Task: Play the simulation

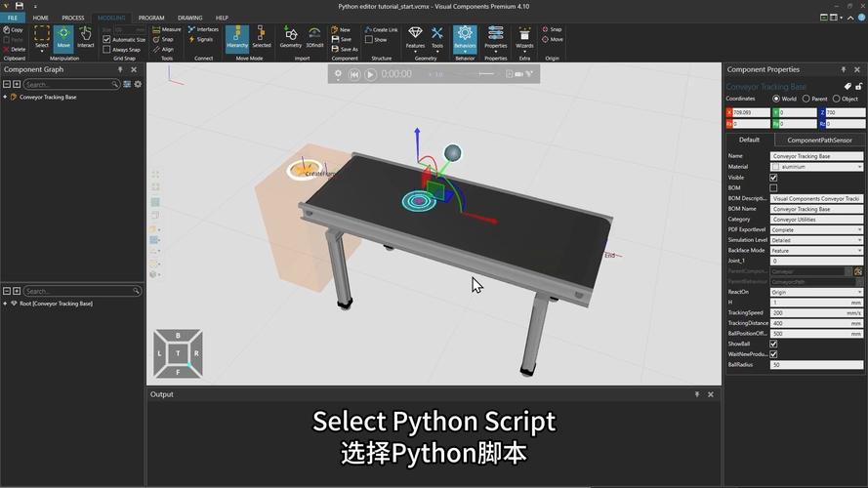Action: [x=371, y=74]
